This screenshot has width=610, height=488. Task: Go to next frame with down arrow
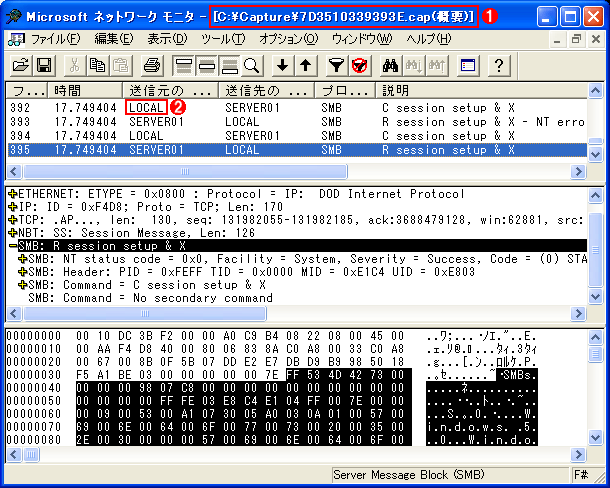pyautogui.click(x=282, y=65)
